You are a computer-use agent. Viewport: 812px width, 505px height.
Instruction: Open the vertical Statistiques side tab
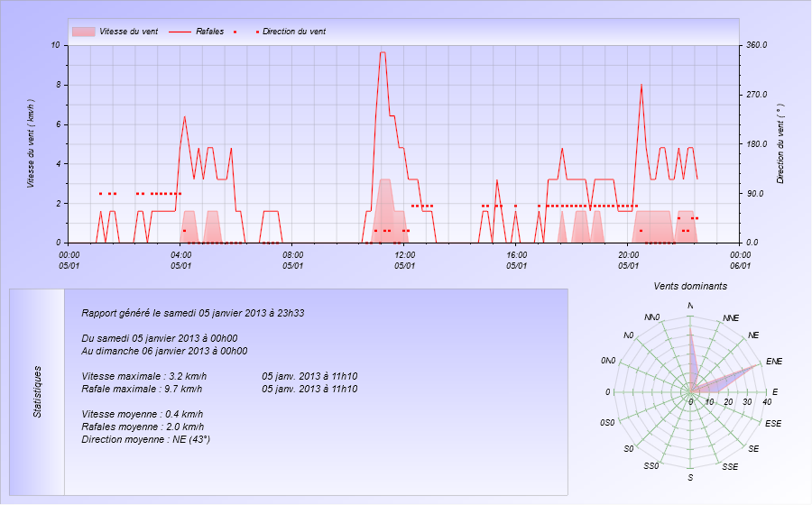37,391
